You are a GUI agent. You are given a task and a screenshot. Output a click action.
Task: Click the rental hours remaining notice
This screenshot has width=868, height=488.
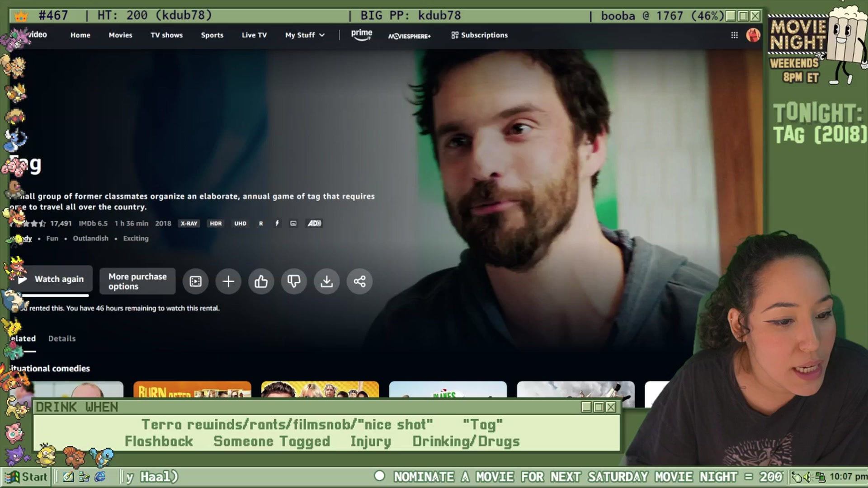click(x=120, y=308)
